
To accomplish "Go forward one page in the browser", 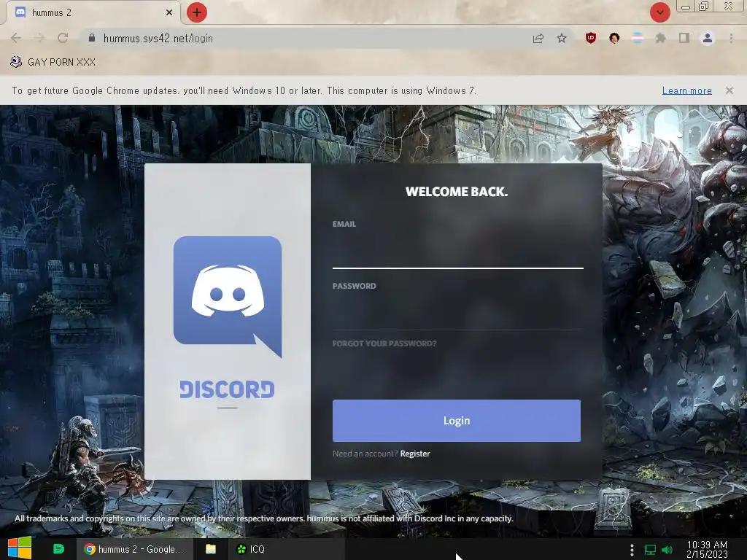I will point(39,38).
